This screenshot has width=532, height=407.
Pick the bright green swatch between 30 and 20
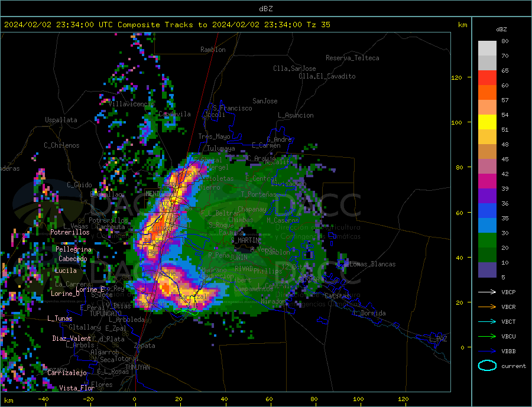click(487, 240)
